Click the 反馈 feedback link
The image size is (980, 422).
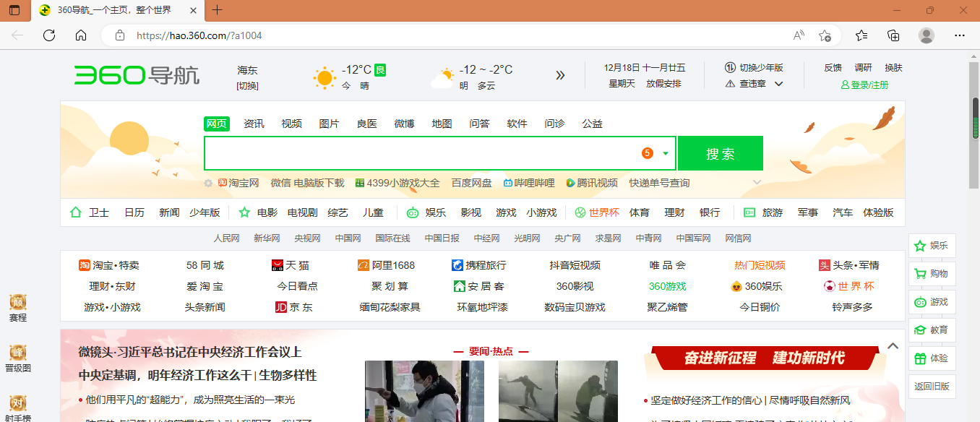point(833,68)
